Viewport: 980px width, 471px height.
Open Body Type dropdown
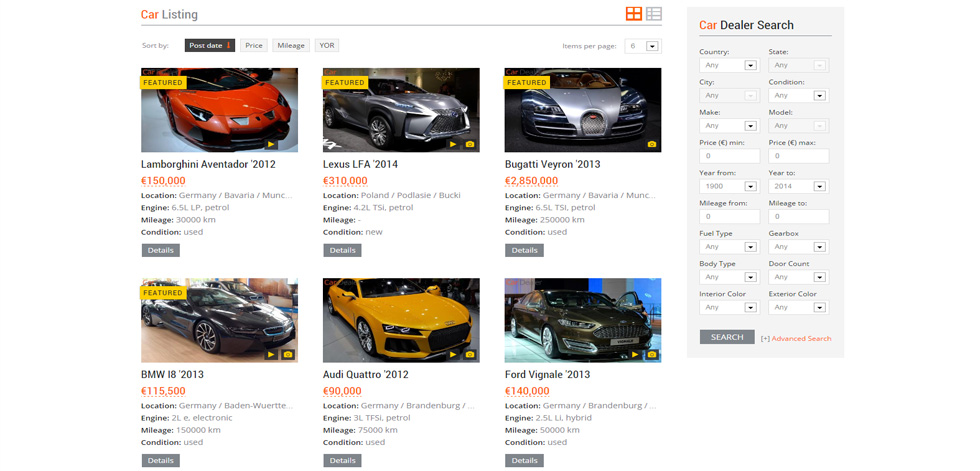point(729,277)
